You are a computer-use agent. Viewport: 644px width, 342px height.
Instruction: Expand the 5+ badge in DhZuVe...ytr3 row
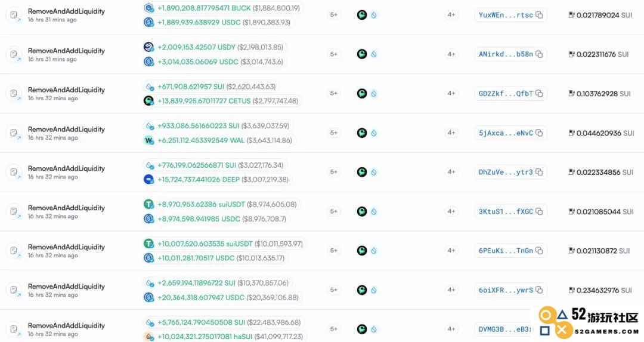[x=334, y=172]
